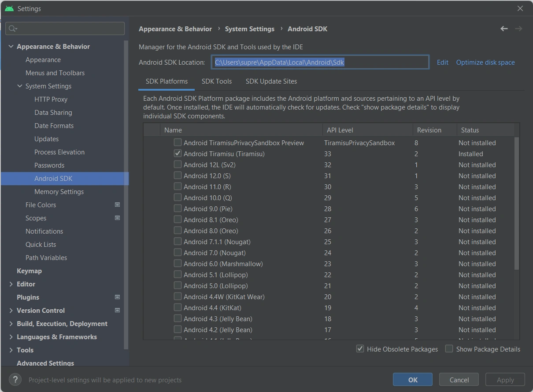Toggle Hide Obsolete Packages checkbox
The height and width of the screenshot is (392, 533).
pos(360,349)
